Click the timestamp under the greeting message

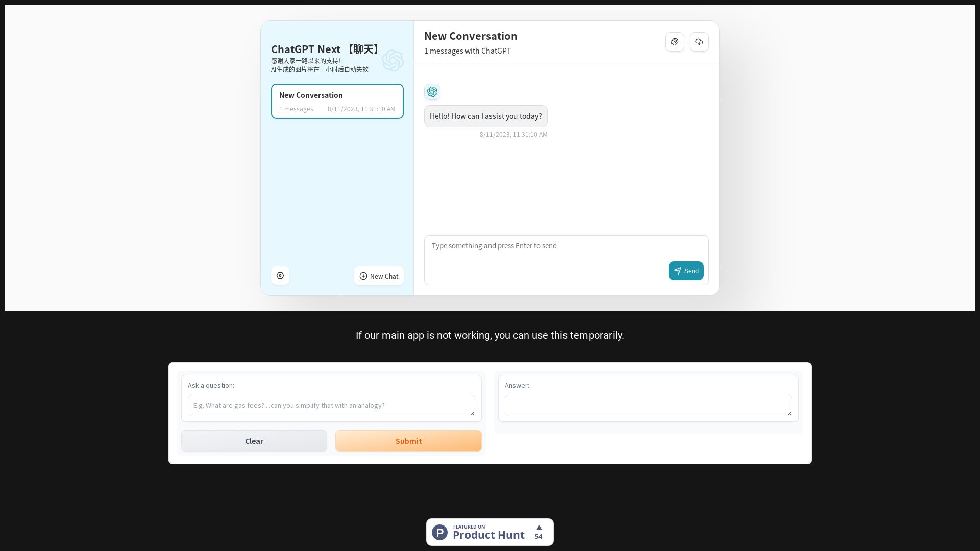(x=513, y=134)
